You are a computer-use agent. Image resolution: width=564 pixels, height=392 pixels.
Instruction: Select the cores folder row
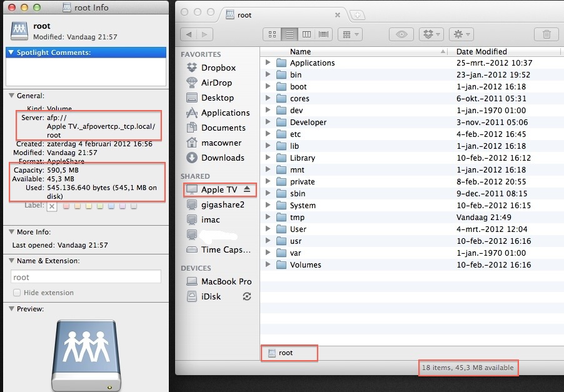coord(412,99)
